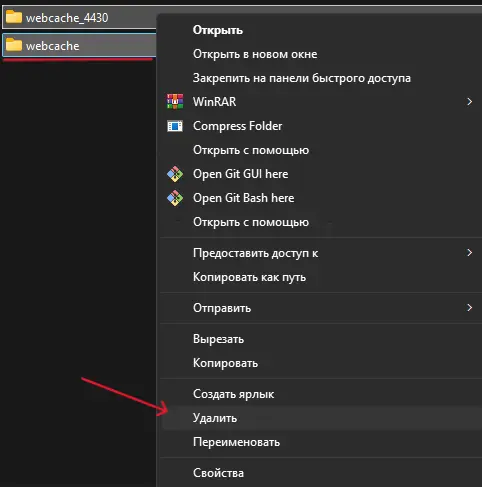Select the webcache folder name
The image size is (482, 487).
pos(53,46)
